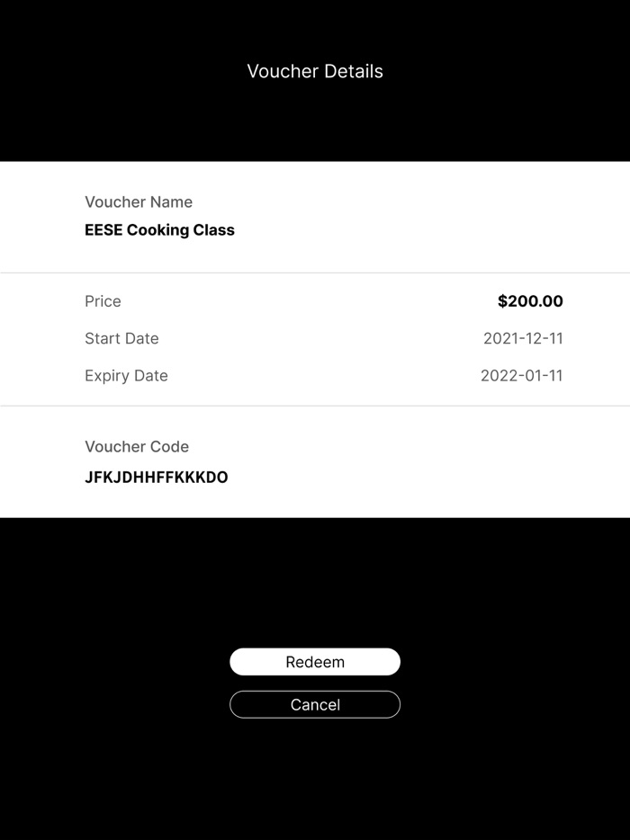Click the Price label
This screenshot has width=630, height=840.
point(103,301)
